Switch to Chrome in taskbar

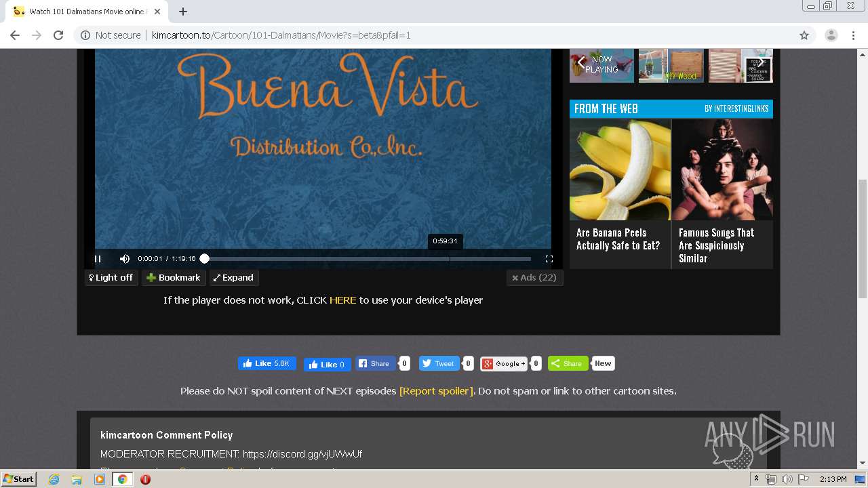pos(122,479)
